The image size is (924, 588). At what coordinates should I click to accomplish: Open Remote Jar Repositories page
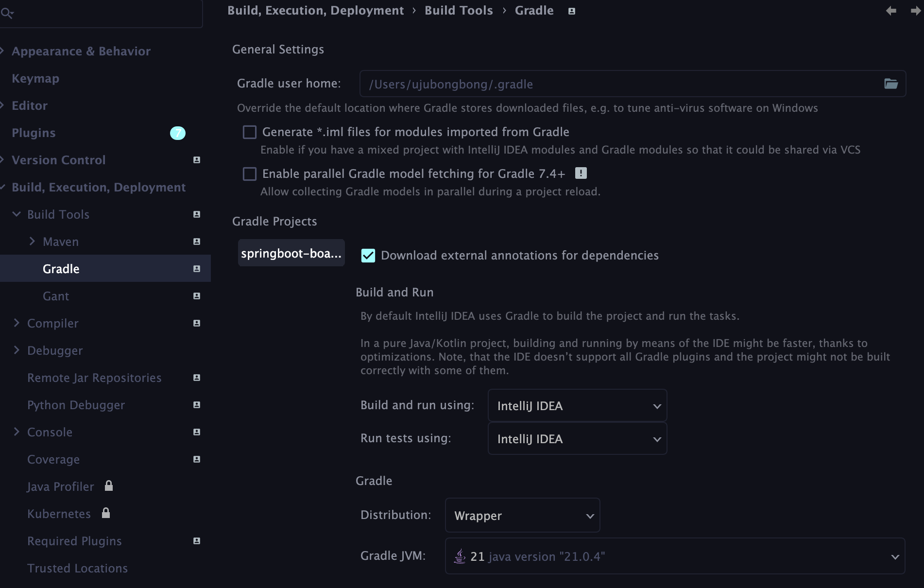coord(94,378)
